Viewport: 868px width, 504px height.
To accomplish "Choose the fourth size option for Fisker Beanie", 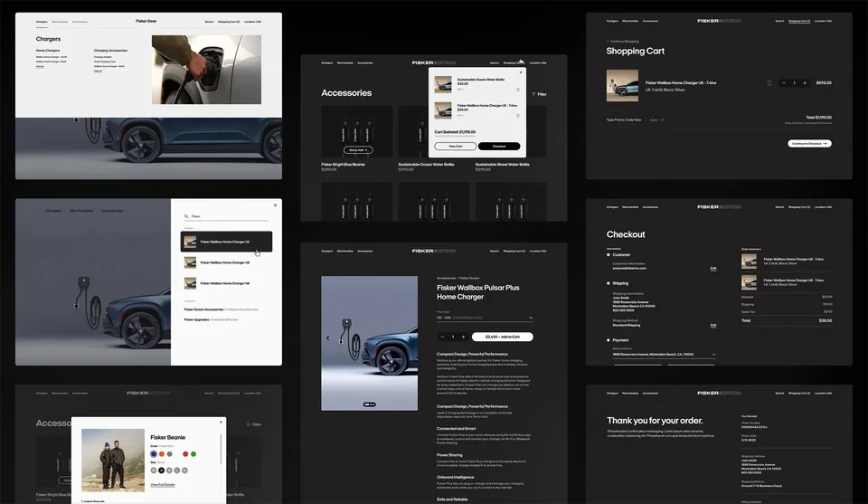I will pos(177,471).
